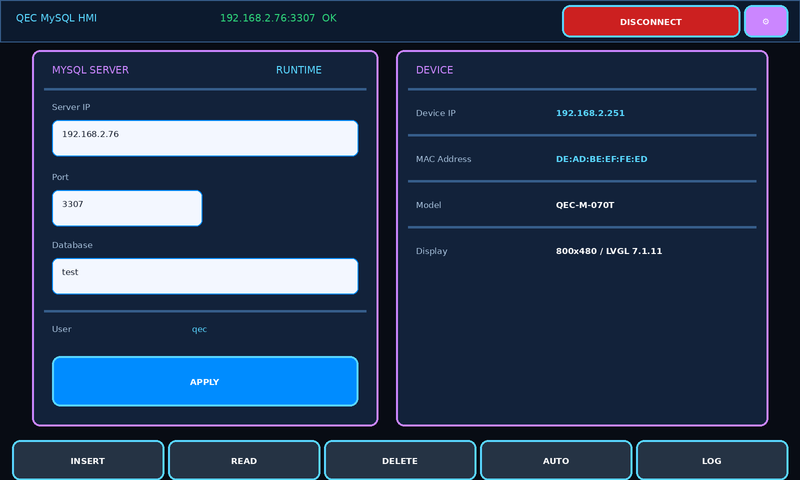Select the MAC address DE:AD:BE:EF:FE:ED
800x480 pixels.
point(602,159)
